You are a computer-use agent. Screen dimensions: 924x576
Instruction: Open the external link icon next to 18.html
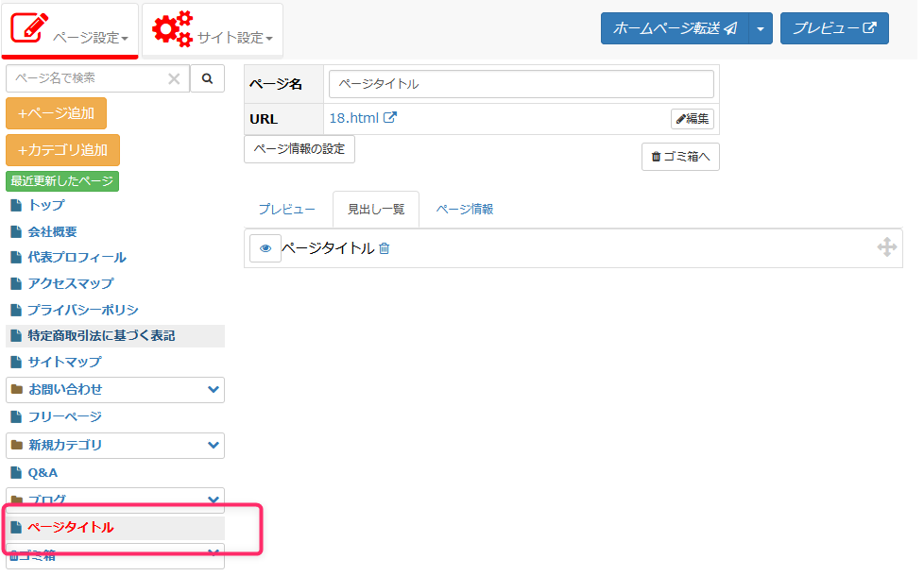[389, 118]
